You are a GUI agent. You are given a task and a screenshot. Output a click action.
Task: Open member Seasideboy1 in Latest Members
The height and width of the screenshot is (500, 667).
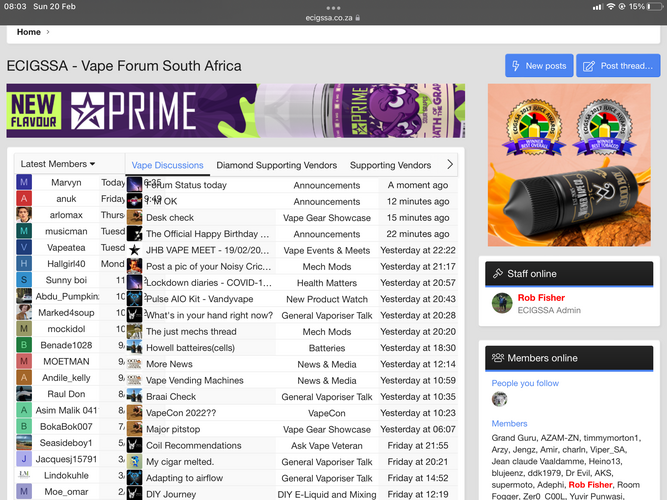(66, 443)
